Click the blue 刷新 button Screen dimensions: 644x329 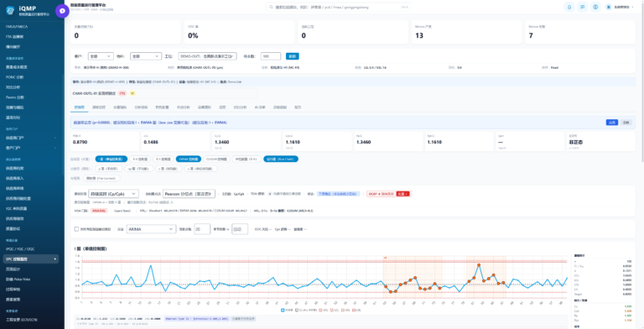(x=292, y=56)
